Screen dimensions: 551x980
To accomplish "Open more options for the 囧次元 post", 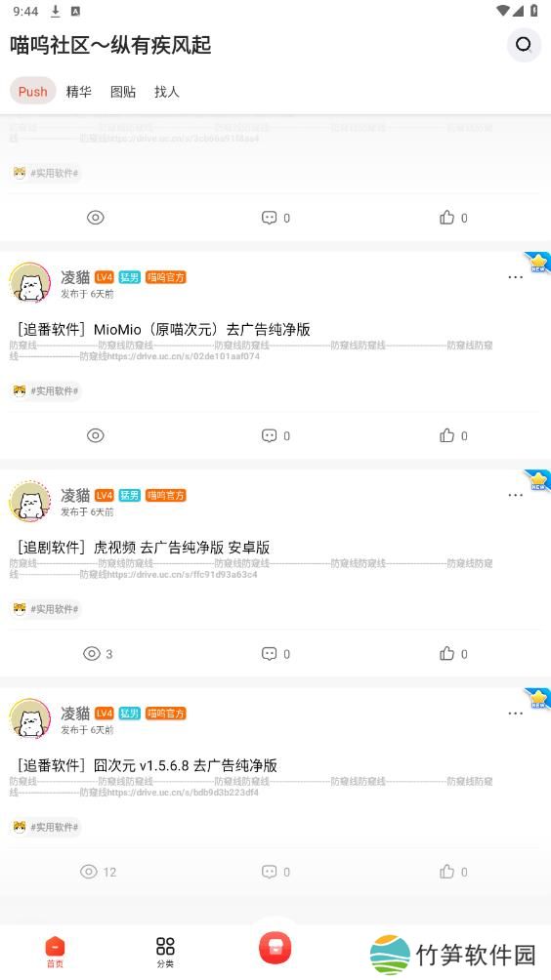I will click(516, 714).
